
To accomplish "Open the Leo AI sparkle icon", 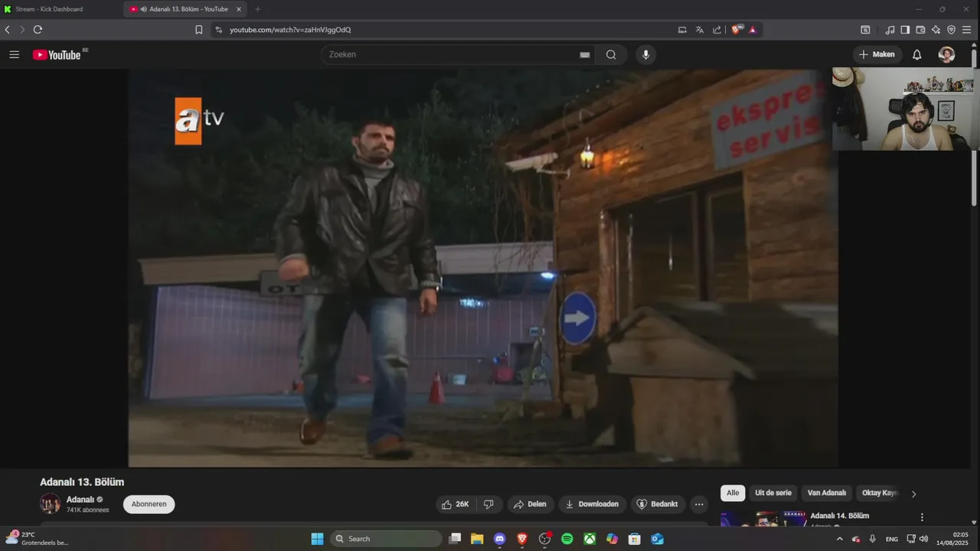I will 936,30.
